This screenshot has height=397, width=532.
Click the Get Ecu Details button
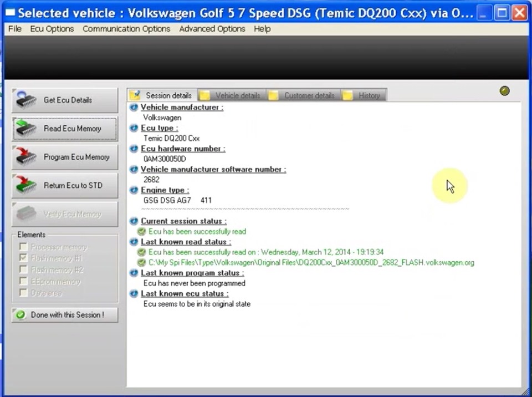click(65, 100)
